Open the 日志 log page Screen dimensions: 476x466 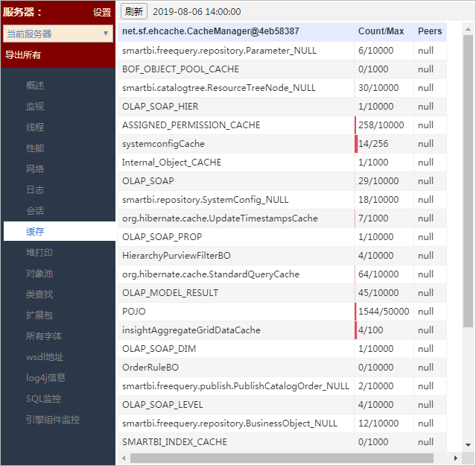[x=35, y=190]
